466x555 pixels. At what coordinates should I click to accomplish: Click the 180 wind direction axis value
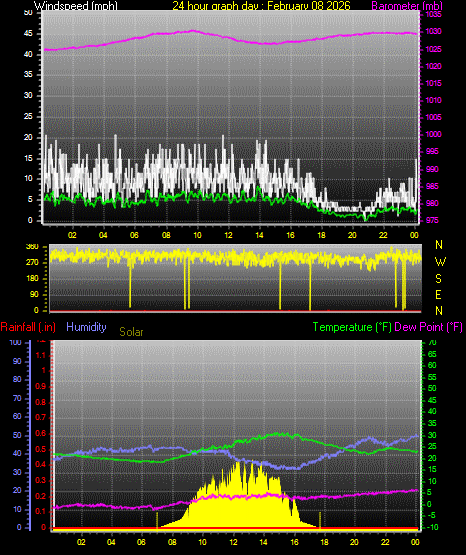[x=32, y=279]
